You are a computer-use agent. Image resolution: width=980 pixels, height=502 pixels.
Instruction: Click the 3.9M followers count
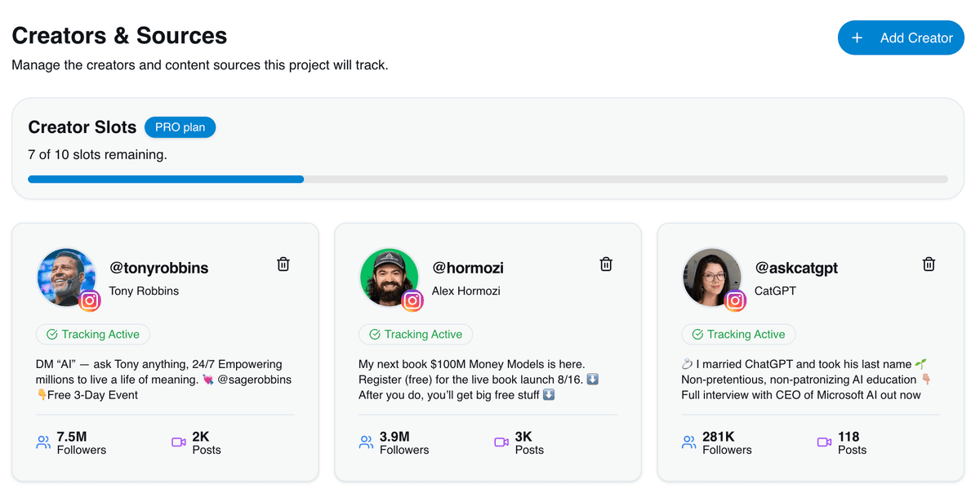click(x=394, y=437)
